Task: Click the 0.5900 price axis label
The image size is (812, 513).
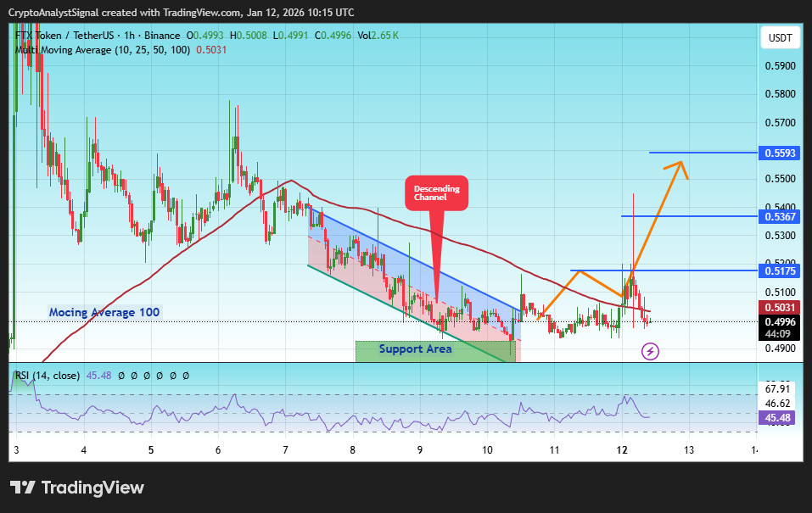Action: pos(780,66)
